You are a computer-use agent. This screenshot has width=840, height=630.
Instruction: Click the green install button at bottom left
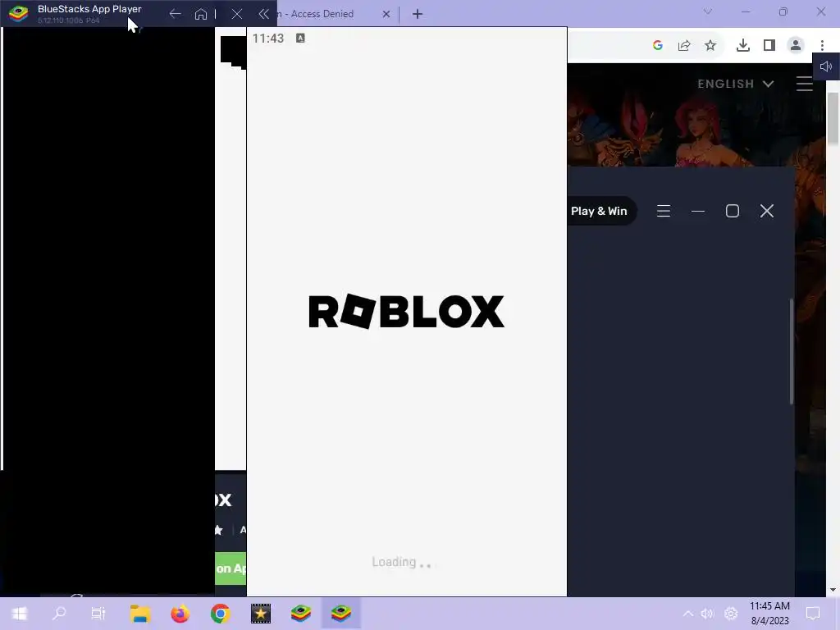tap(231, 568)
